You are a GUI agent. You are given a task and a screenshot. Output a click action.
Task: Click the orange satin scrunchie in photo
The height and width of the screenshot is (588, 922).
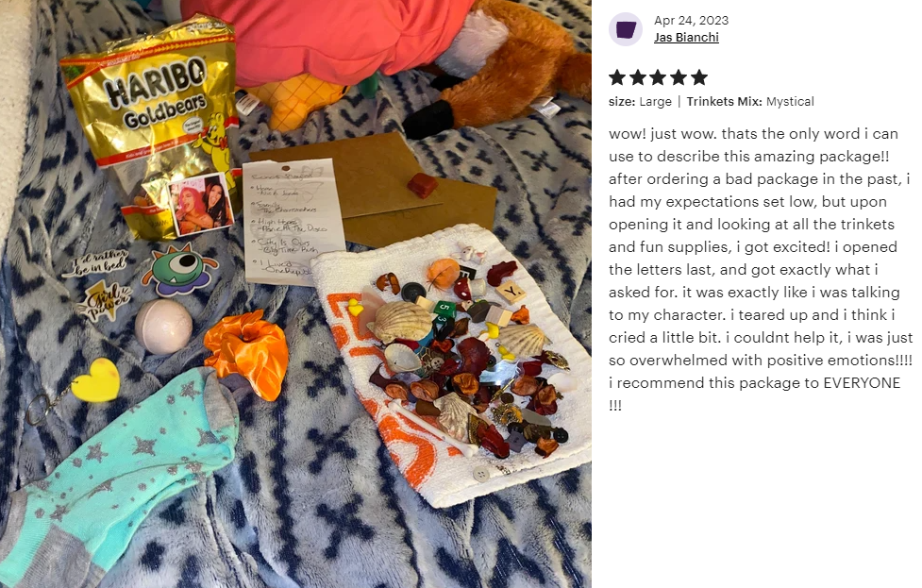coord(247,354)
